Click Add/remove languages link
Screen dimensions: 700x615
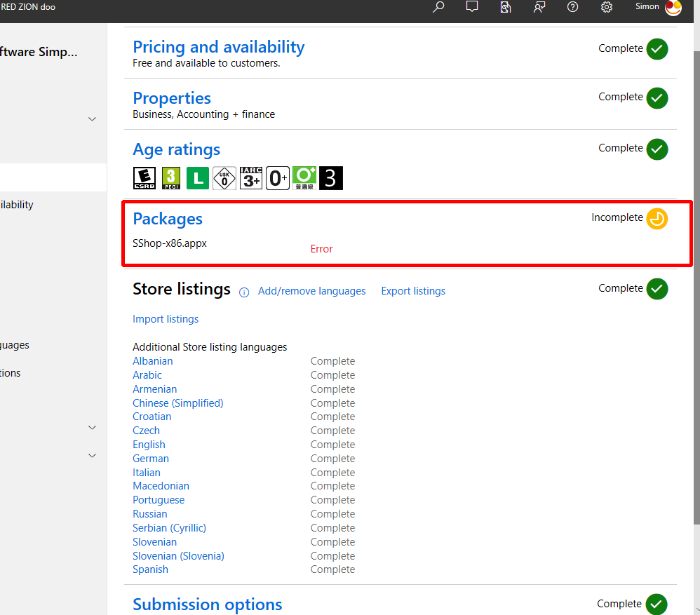(x=311, y=291)
